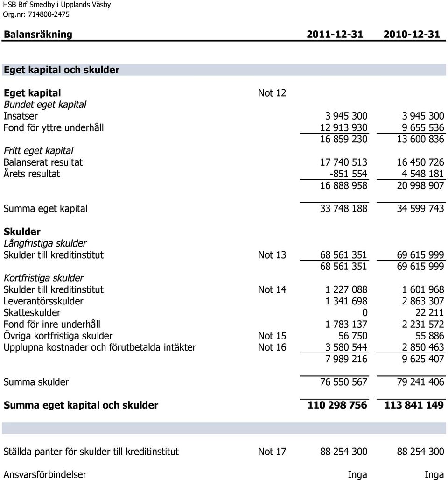Click the Ansvarsförbindelser row label
448x480 pixels.
point(45,474)
